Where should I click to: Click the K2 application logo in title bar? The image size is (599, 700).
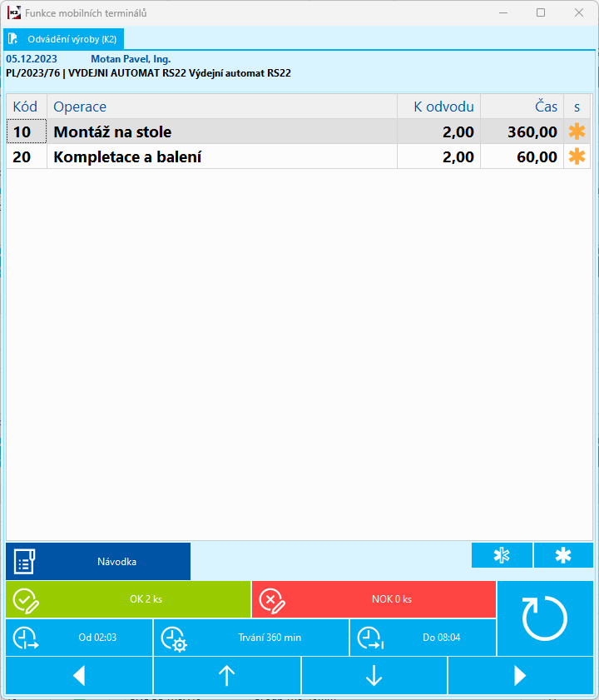click(x=14, y=12)
